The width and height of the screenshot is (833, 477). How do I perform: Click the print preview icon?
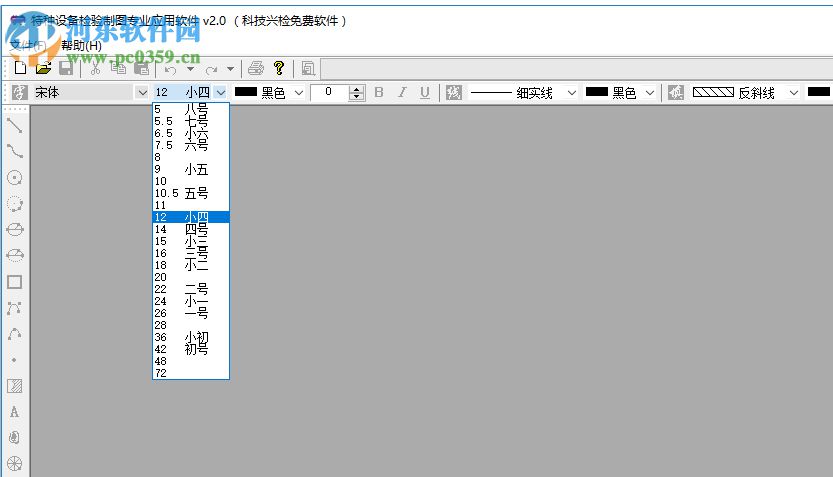pyautogui.click(x=308, y=68)
